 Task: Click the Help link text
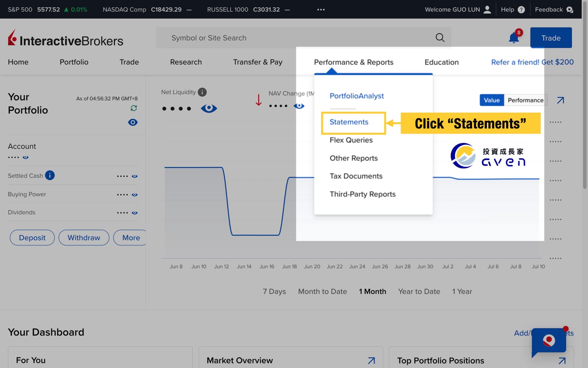coord(507,9)
